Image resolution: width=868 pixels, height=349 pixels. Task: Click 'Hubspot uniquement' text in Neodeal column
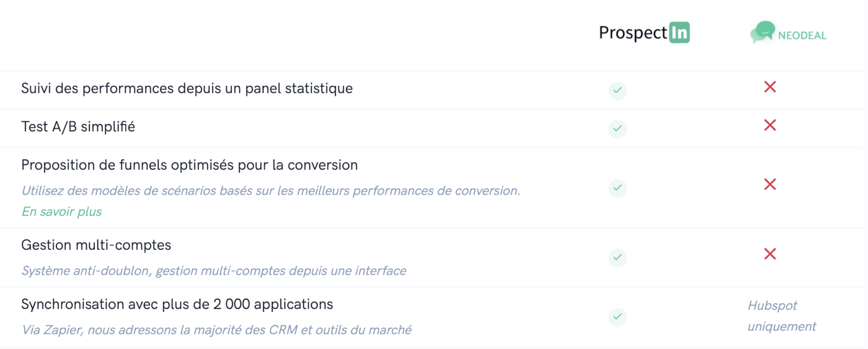pyautogui.click(x=782, y=316)
